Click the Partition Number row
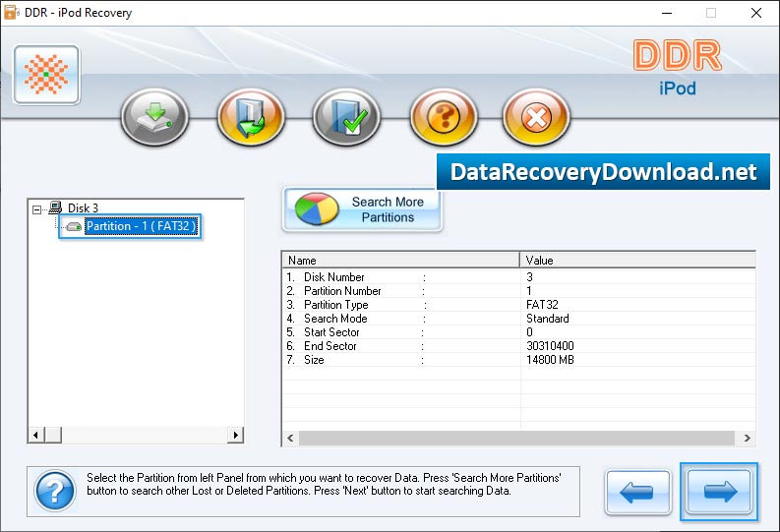Screen dimensions: 780x532 click(518, 291)
